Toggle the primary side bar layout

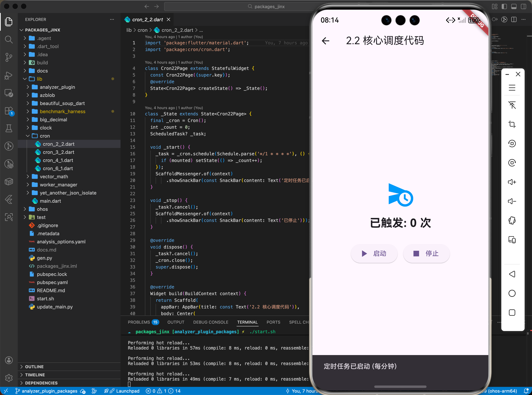(x=504, y=6)
